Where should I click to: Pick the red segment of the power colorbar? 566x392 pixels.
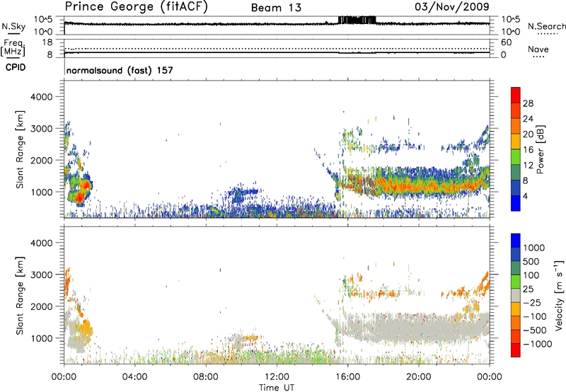click(x=516, y=95)
